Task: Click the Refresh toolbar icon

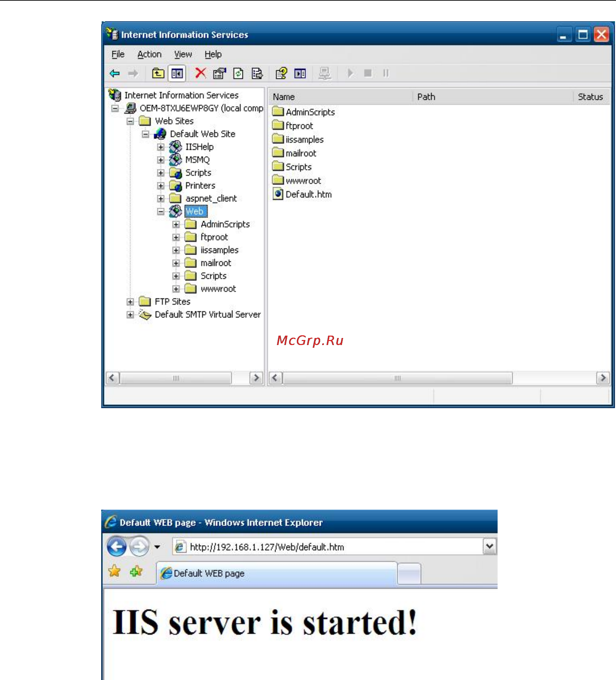Action: pyautogui.click(x=238, y=73)
